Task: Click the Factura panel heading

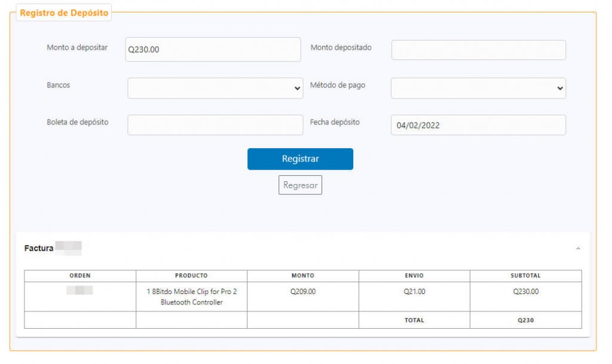Action: pos(39,248)
